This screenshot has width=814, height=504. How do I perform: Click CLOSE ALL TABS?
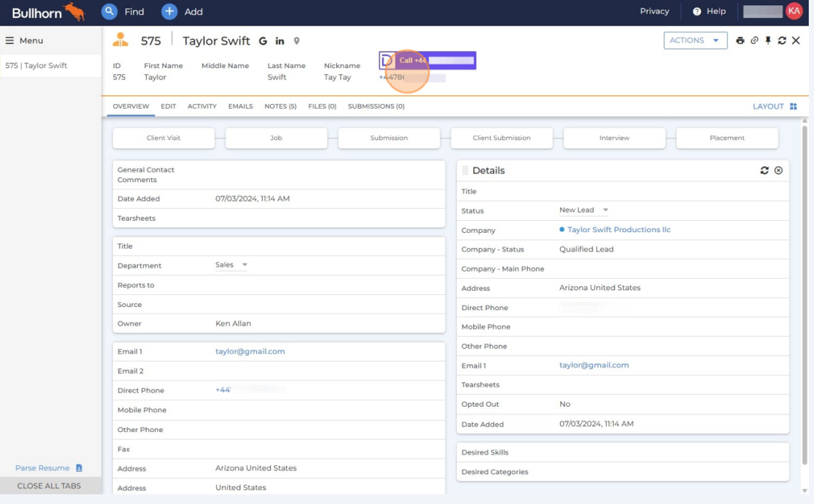pos(49,486)
